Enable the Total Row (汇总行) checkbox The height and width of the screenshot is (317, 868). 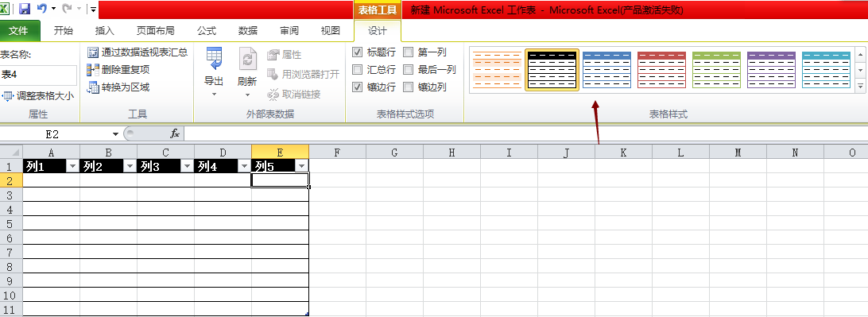pyautogui.click(x=358, y=70)
